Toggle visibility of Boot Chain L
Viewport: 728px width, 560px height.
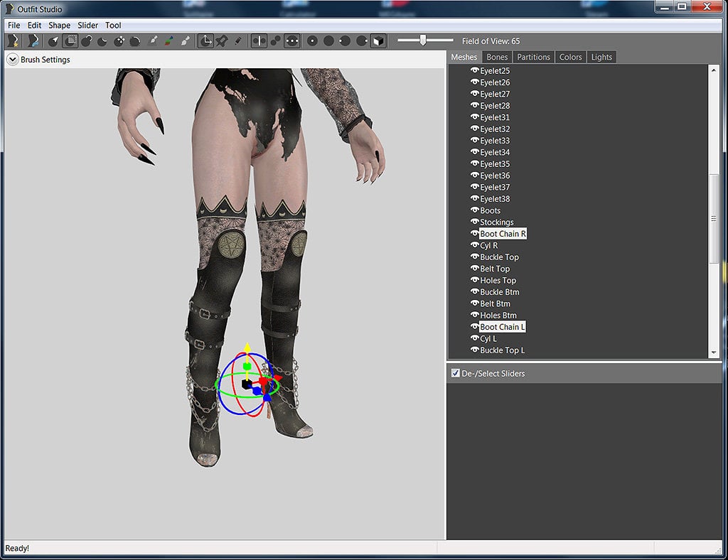tap(474, 326)
